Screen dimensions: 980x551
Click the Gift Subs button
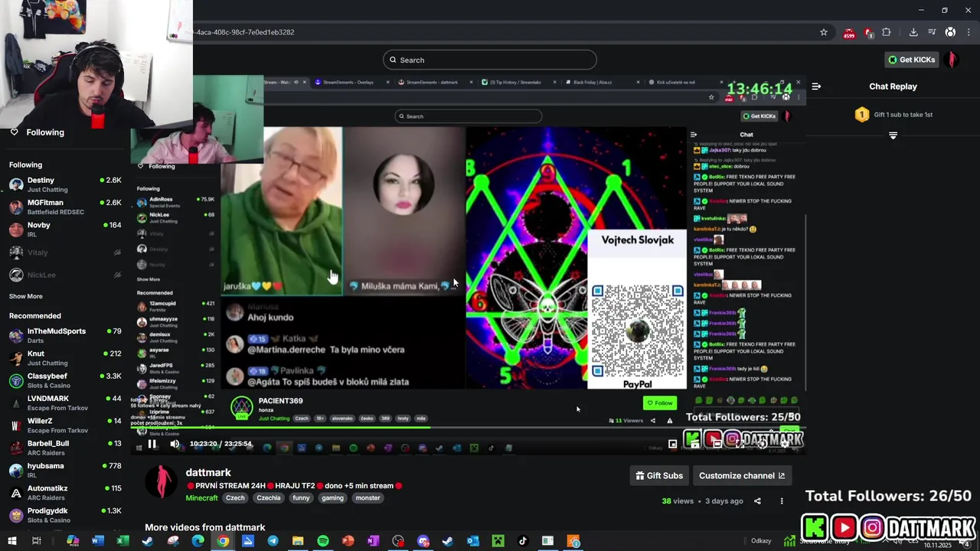pos(659,475)
